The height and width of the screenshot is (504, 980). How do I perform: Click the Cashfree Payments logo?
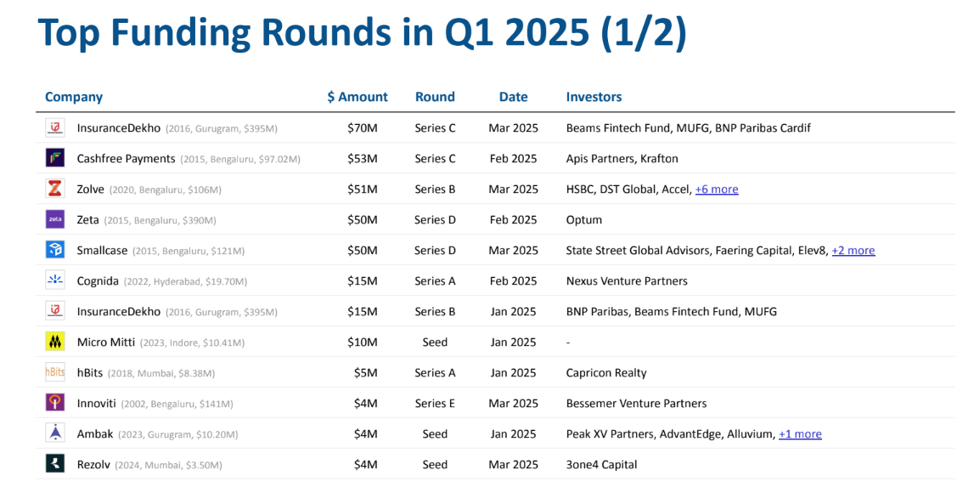point(55,158)
